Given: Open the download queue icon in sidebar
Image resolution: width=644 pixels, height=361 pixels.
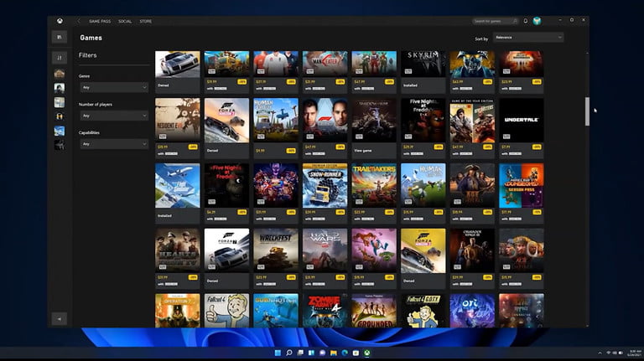Looking at the screenshot, I should click(60, 58).
